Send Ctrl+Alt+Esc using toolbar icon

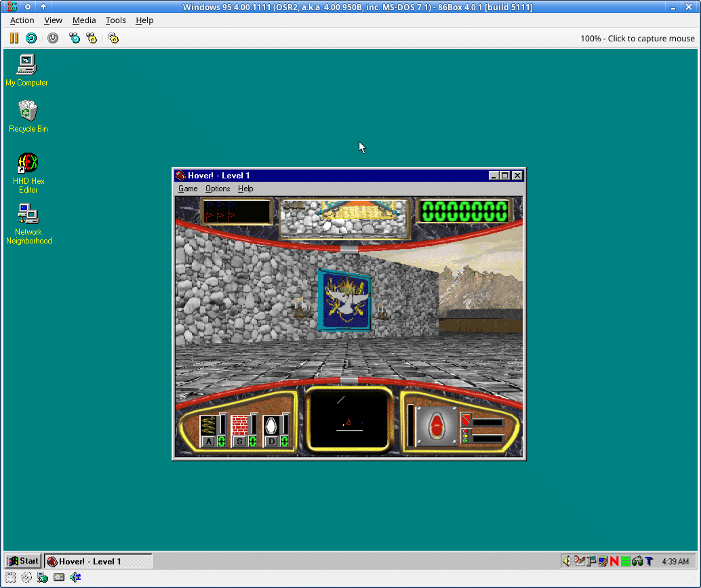(x=92, y=38)
